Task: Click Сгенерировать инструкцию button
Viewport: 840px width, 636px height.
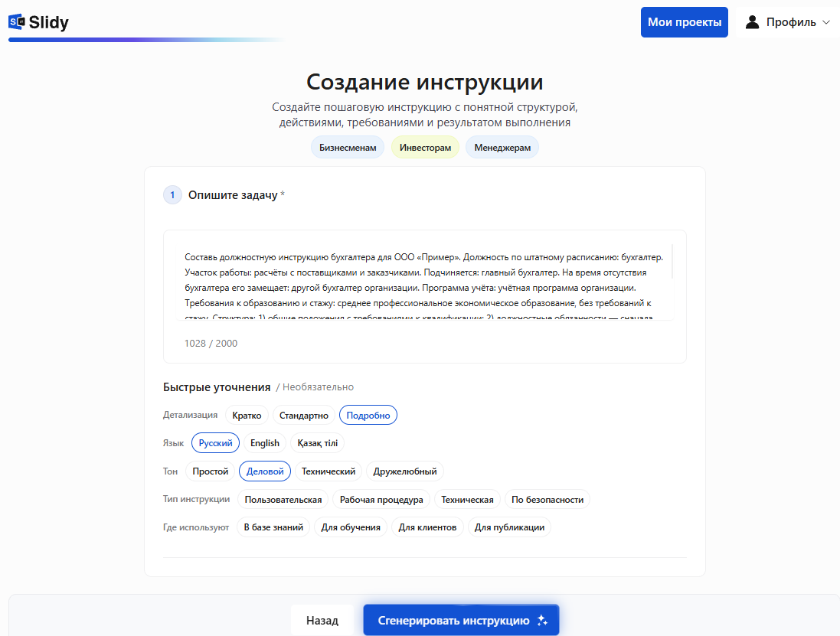Action: [461, 621]
